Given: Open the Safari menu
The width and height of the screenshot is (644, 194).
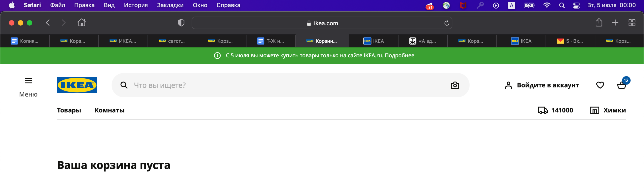Looking at the screenshot, I should 32,5.
